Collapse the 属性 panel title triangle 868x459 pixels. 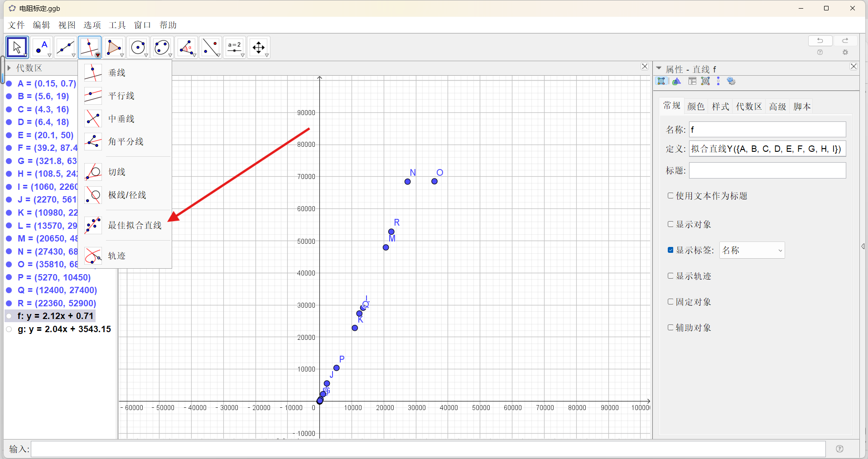click(659, 68)
